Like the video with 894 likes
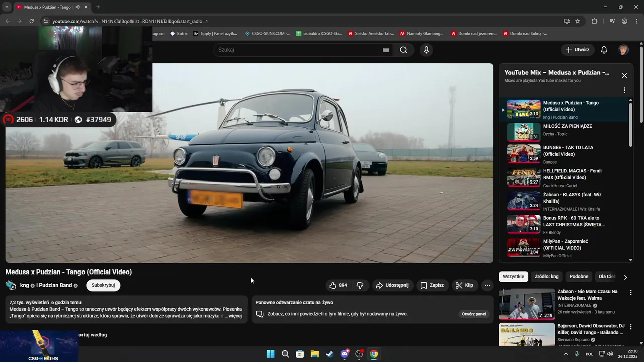Viewport: 644px width, 362px height. coord(338,285)
